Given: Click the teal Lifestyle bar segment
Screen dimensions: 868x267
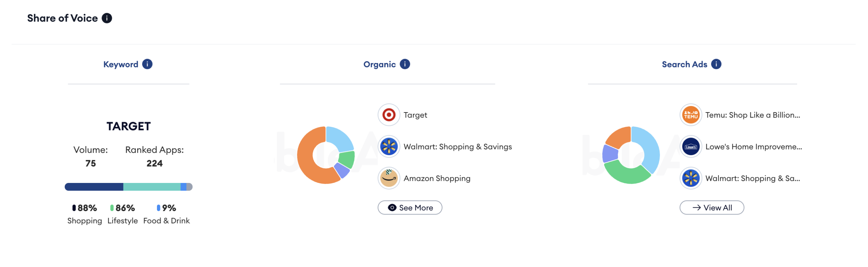Looking at the screenshot, I should tap(152, 187).
